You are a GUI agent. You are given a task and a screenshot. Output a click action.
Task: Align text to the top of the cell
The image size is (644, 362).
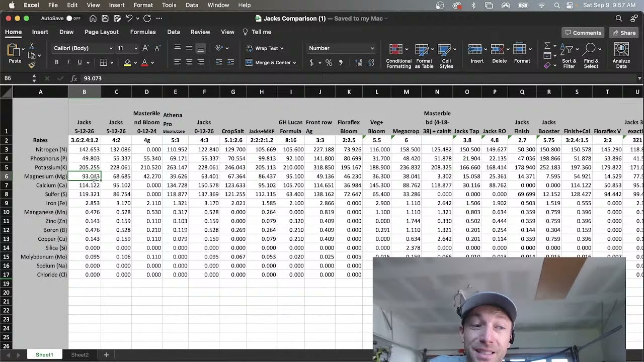click(177, 48)
